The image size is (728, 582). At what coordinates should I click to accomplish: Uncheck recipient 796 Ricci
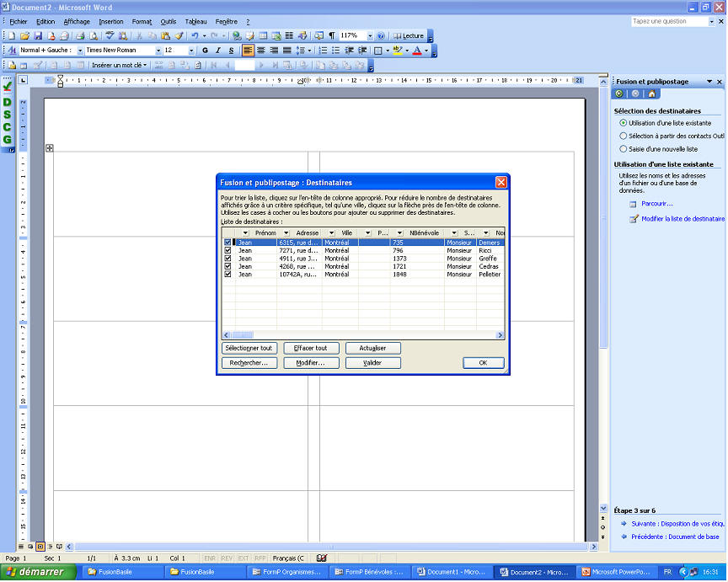pos(227,250)
